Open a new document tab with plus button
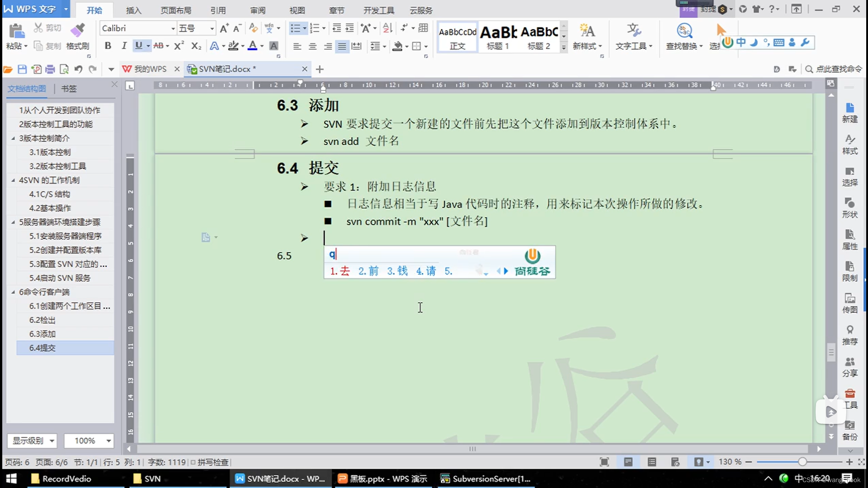The height and width of the screenshot is (488, 868). 320,69
